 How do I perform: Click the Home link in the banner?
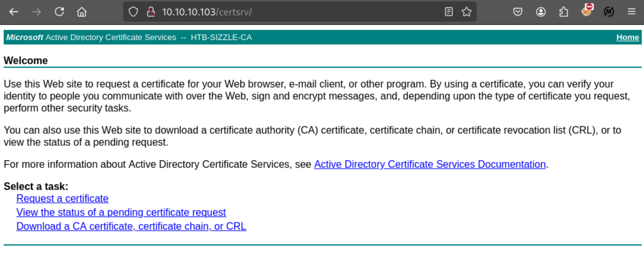pos(627,37)
